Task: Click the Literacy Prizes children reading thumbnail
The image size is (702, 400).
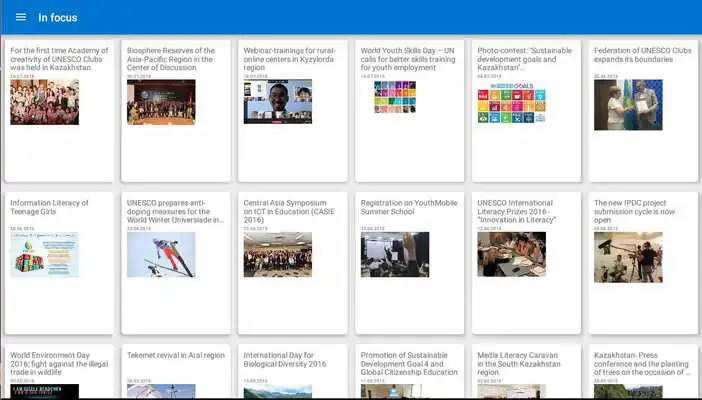Action: click(x=511, y=254)
